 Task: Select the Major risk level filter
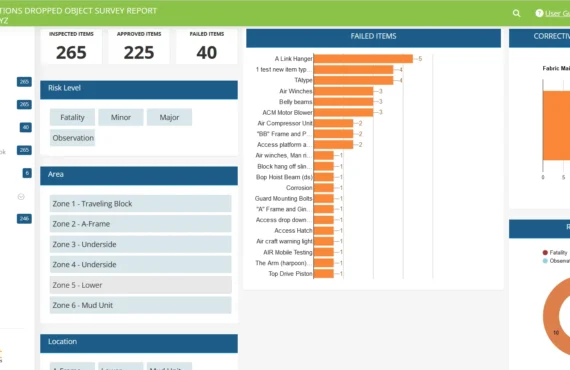pyautogui.click(x=169, y=117)
